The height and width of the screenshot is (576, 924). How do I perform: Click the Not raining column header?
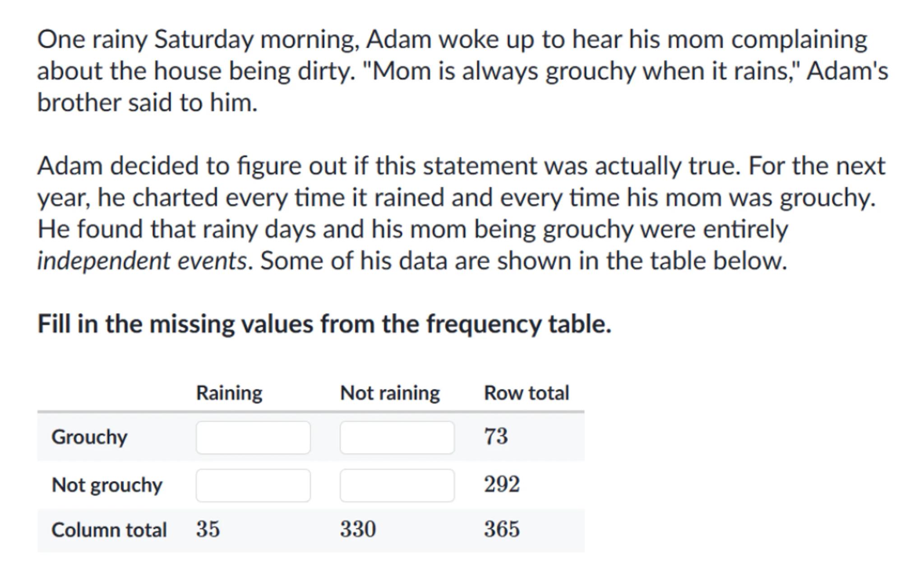click(x=390, y=393)
